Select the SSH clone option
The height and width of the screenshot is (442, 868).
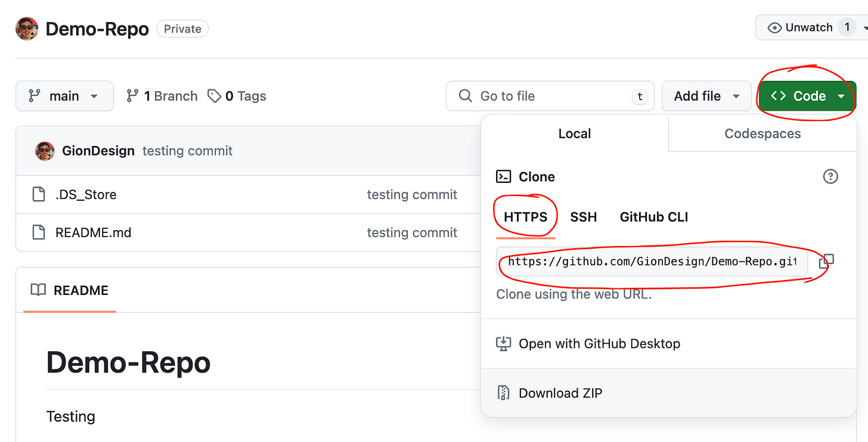coord(583,217)
